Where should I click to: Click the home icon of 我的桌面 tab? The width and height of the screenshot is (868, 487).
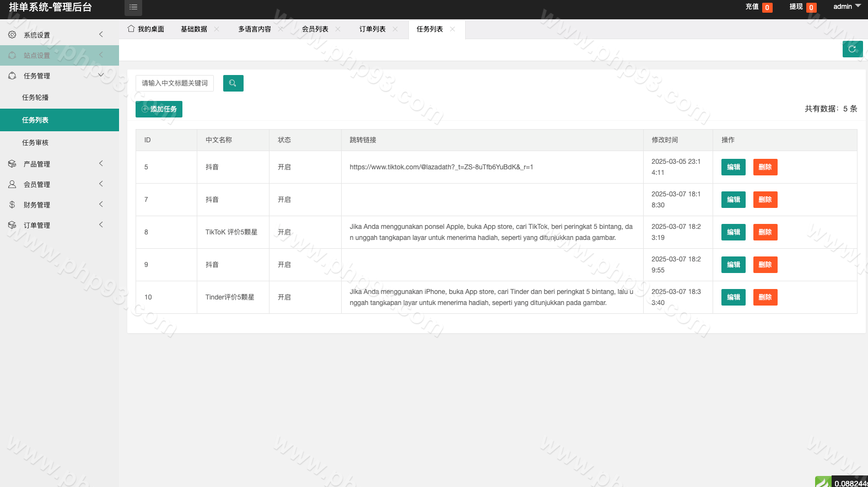pos(131,29)
